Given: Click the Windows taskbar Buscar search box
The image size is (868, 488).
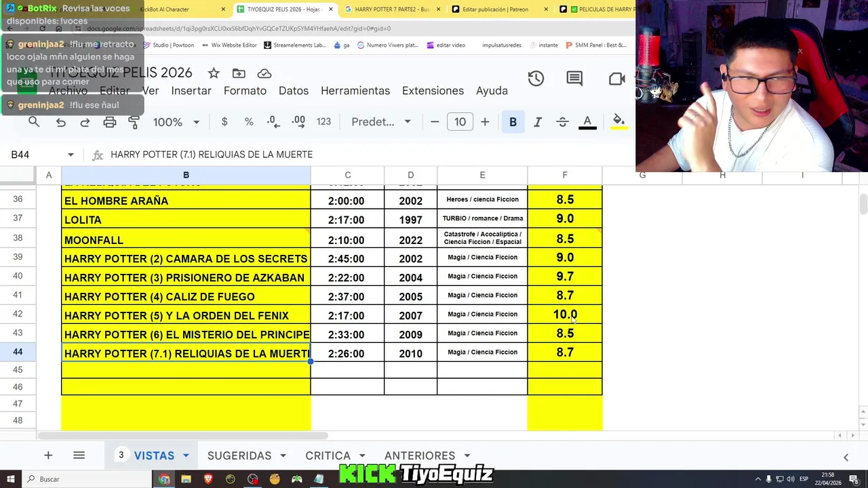Looking at the screenshot, I should tap(85, 479).
